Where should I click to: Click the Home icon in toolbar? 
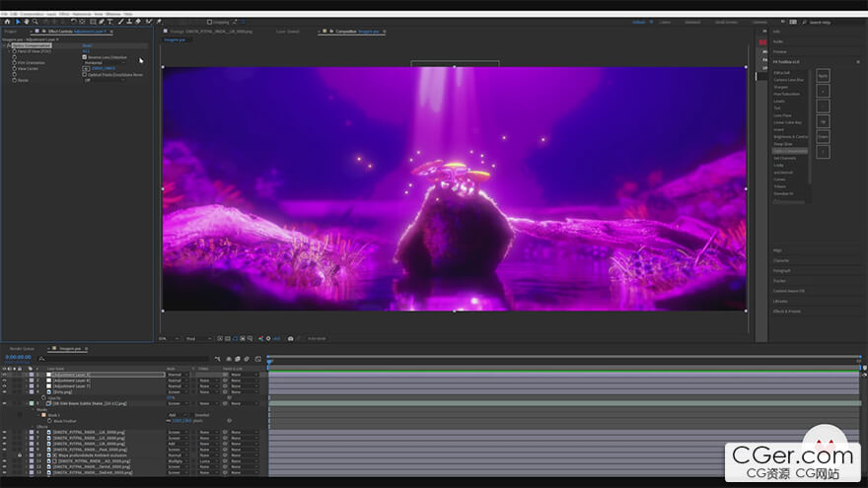tap(7, 22)
